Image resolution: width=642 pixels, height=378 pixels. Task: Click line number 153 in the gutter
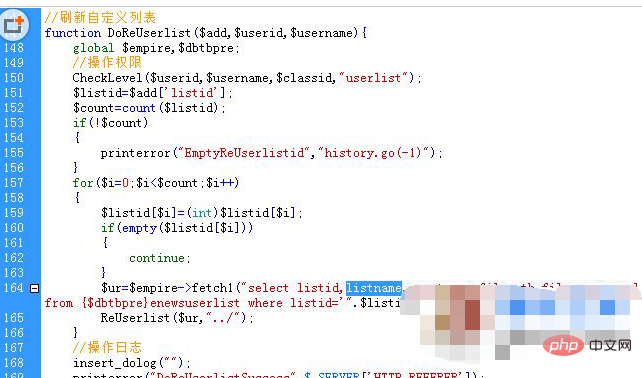click(x=14, y=123)
